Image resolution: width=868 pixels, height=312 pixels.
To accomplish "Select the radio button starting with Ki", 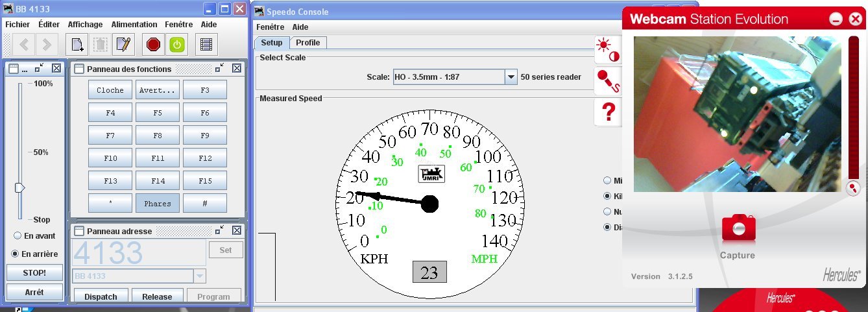I will tap(607, 196).
